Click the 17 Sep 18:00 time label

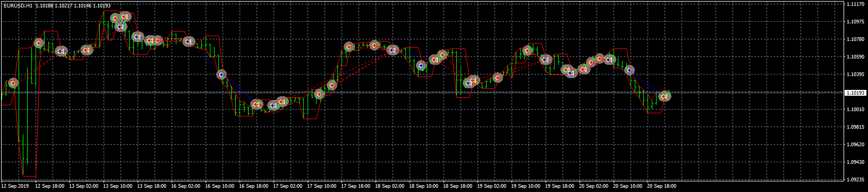pyautogui.click(x=356, y=187)
